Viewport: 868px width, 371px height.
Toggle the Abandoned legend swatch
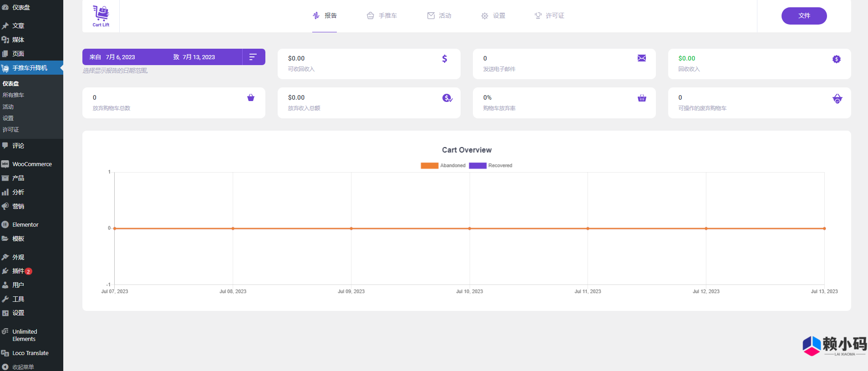pos(429,166)
